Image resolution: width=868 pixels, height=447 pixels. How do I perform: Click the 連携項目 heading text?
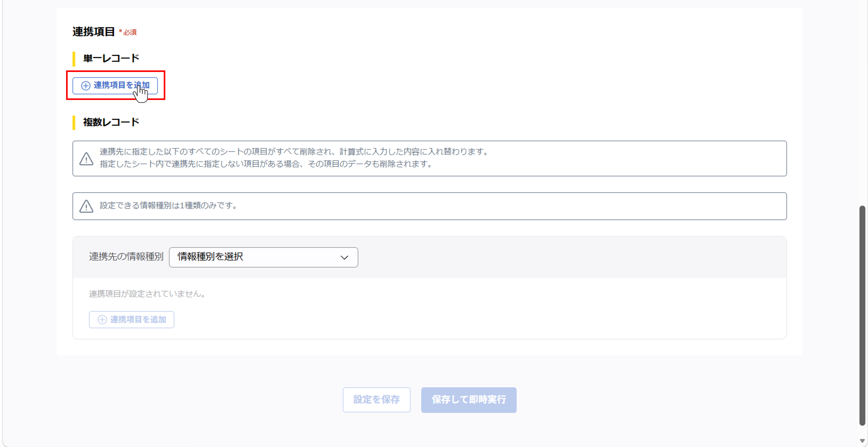tap(94, 32)
